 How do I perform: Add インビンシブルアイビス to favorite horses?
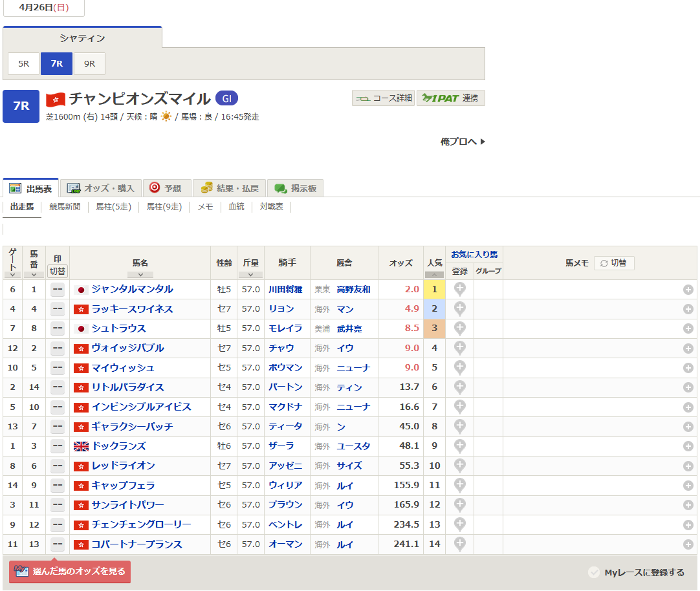coord(460,407)
